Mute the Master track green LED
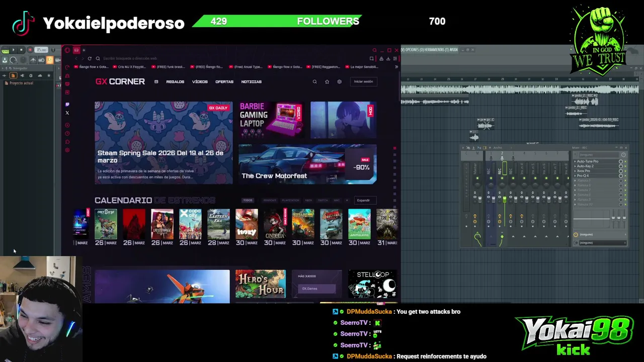The image size is (644, 362). [477, 178]
